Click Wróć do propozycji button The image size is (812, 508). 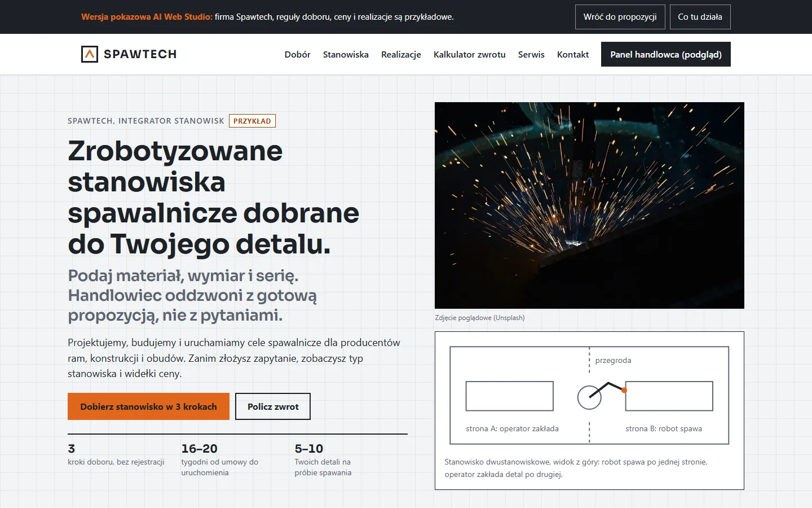[x=620, y=17]
